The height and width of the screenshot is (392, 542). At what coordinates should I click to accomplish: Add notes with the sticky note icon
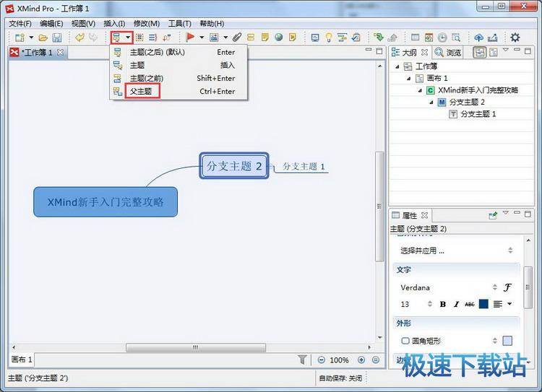pos(265,38)
